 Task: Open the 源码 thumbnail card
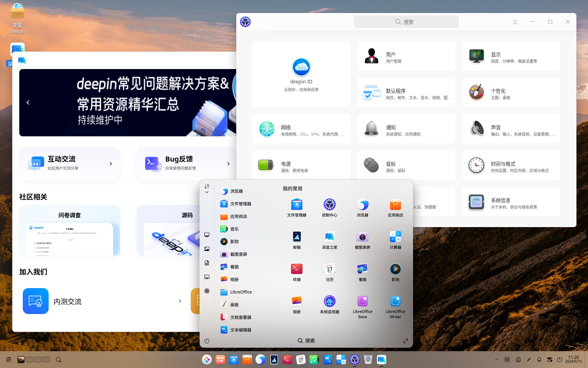(x=168, y=230)
